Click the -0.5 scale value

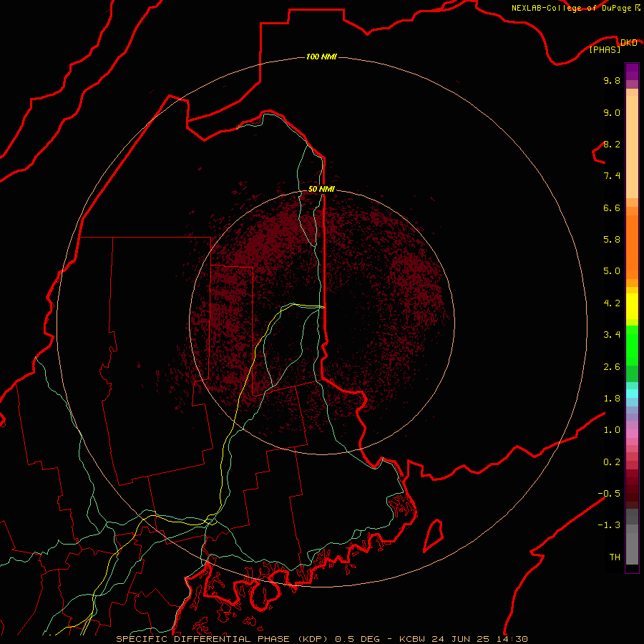[609, 494]
